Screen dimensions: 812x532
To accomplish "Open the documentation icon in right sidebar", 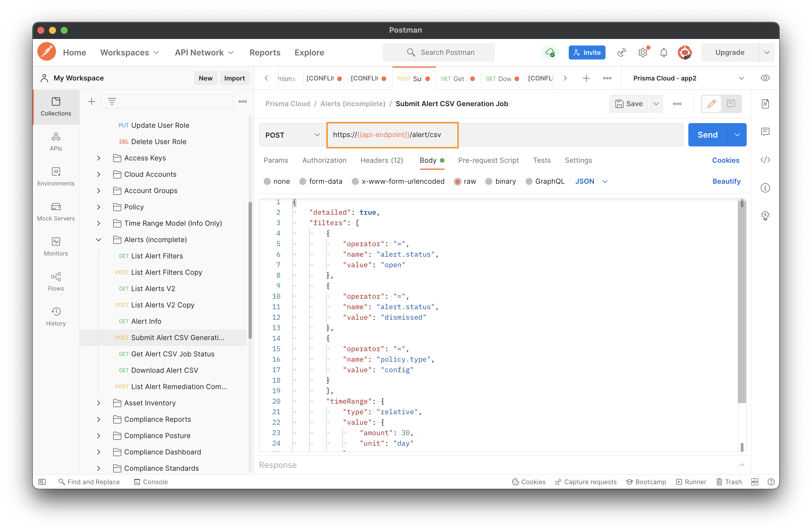I will click(x=765, y=104).
